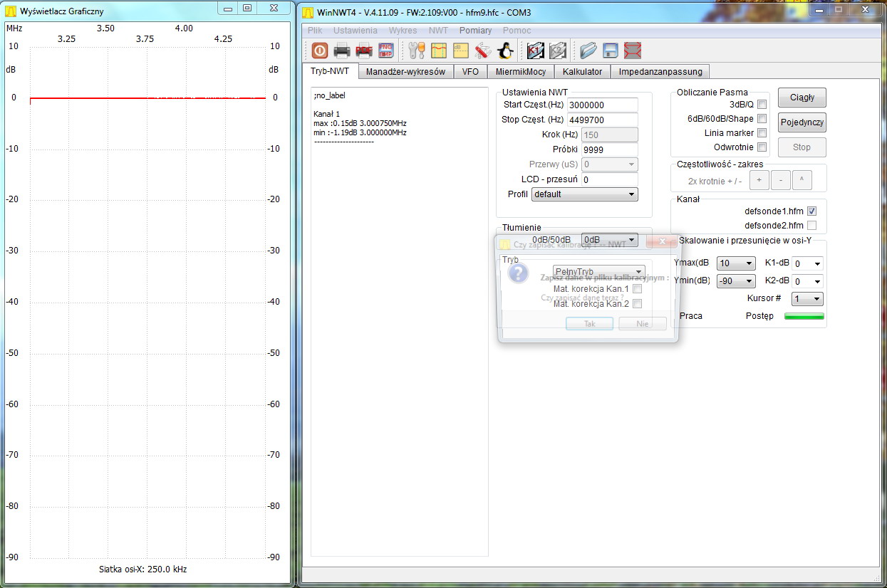Click the penguin icon in toolbar
Image resolution: width=887 pixels, height=588 pixels.
pos(505,51)
